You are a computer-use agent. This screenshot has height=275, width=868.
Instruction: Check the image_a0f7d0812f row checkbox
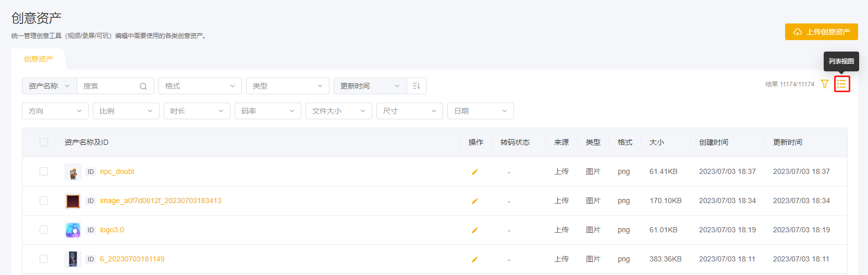44,201
